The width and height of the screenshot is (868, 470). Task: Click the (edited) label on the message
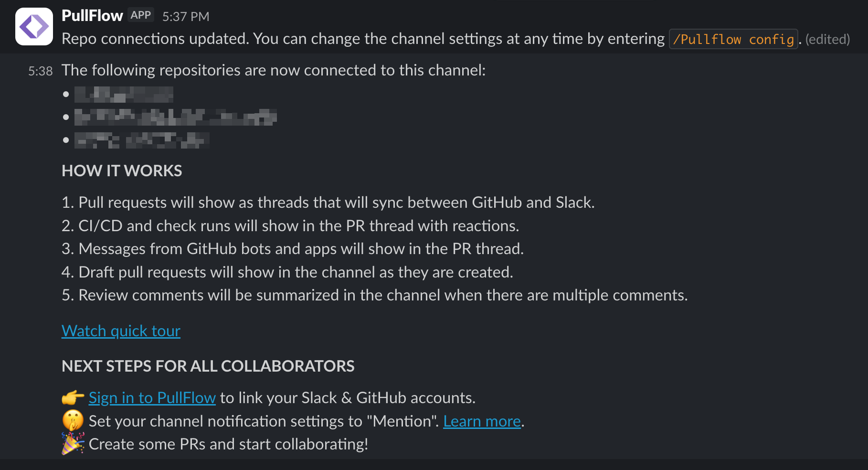click(x=827, y=39)
